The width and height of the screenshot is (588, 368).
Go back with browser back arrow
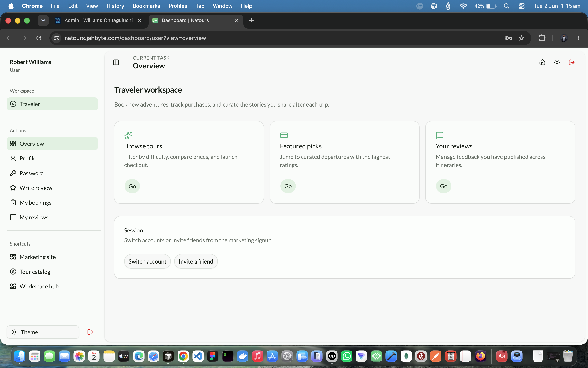coord(9,38)
